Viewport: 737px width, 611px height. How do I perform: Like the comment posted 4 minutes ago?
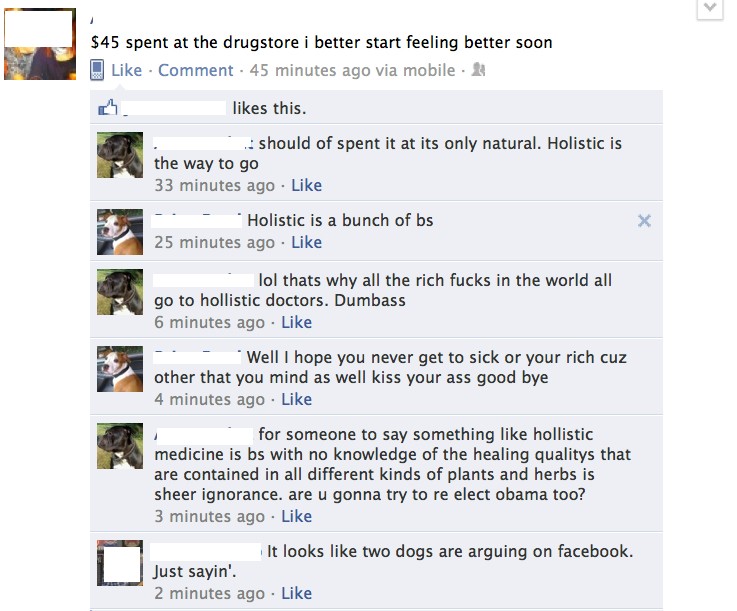tap(297, 400)
